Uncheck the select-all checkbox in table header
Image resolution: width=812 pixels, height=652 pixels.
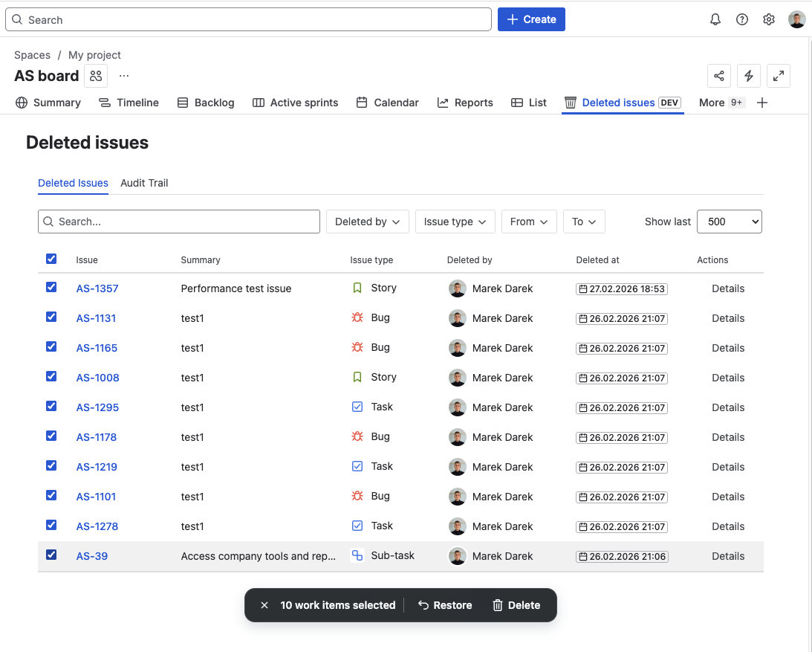click(51, 259)
